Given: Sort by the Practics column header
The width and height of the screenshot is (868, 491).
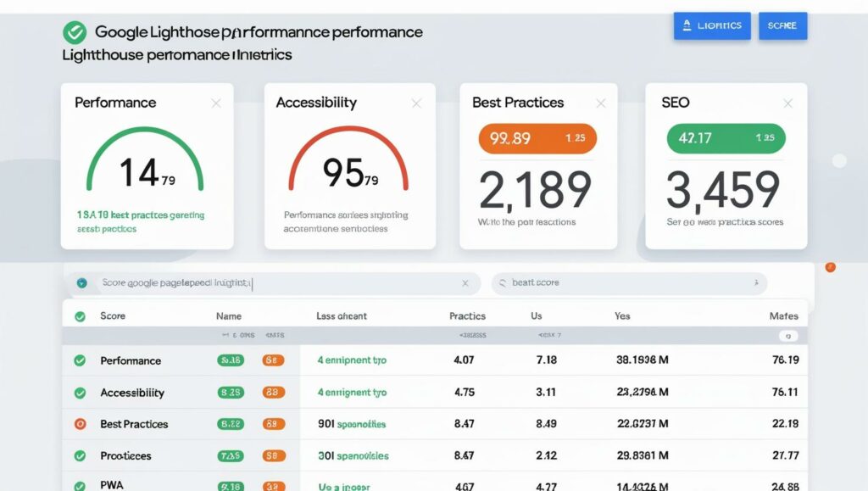Looking at the screenshot, I should pyautogui.click(x=467, y=316).
